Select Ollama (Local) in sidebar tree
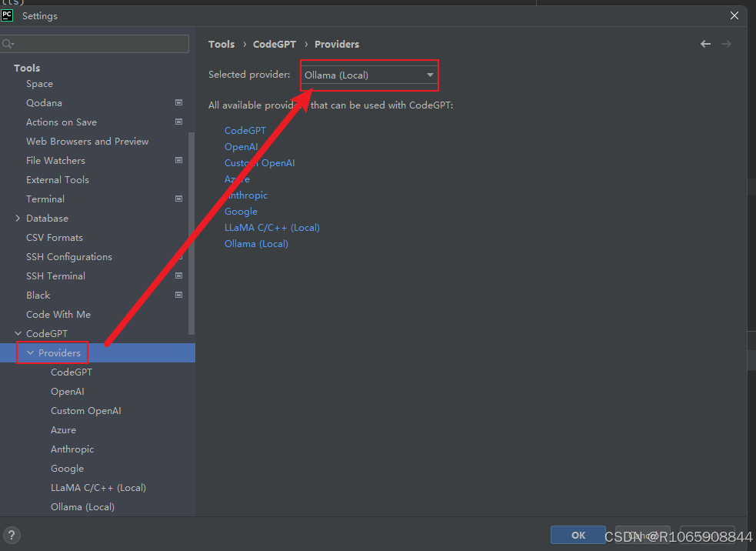The height and width of the screenshot is (551, 756). (82, 507)
